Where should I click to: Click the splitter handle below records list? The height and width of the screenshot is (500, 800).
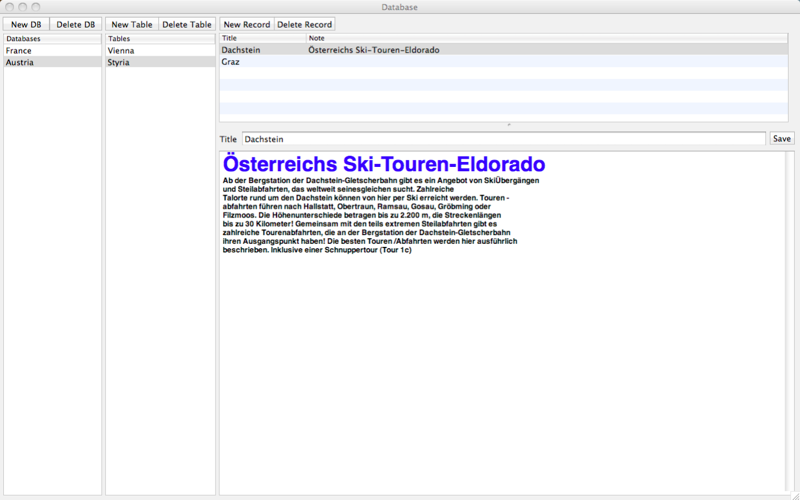[x=509, y=125]
